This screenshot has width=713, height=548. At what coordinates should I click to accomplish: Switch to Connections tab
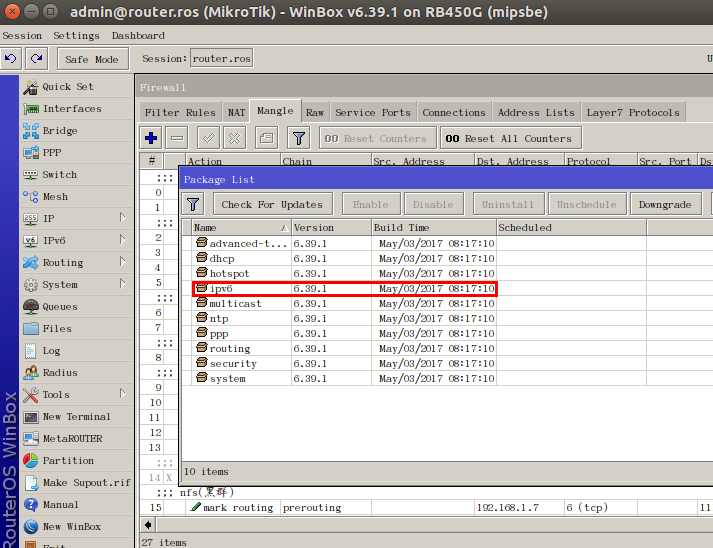[454, 112]
